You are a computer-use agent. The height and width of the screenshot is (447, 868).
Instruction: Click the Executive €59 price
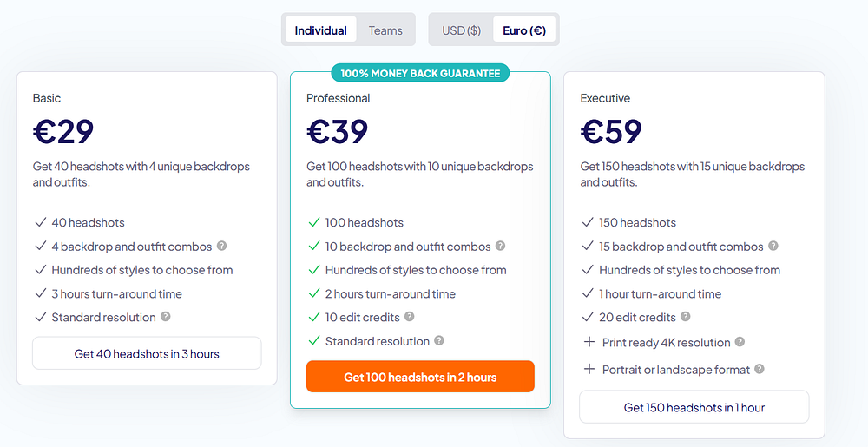click(611, 131)
